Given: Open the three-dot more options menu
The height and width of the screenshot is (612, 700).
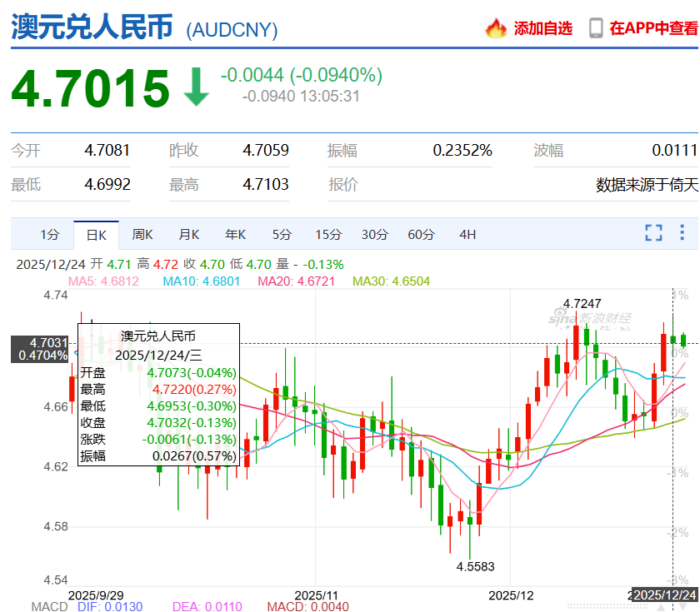Looking at the screenshot, I should tap(685, 233).
